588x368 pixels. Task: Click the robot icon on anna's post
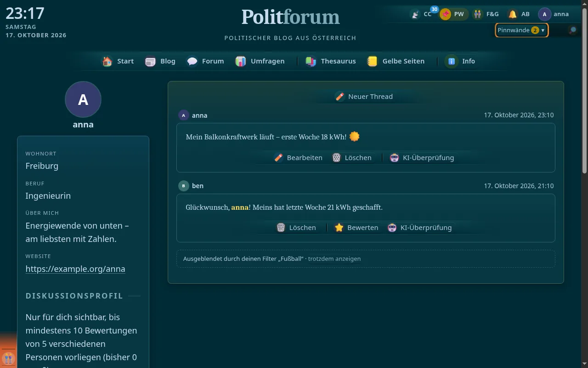pos(394,158)
